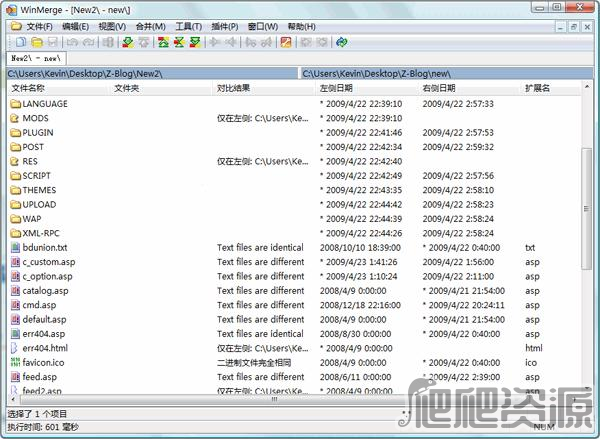600x439 pixels.
Task: Click the MODS left-only folder icon
Action: click(x=15, y=118)
